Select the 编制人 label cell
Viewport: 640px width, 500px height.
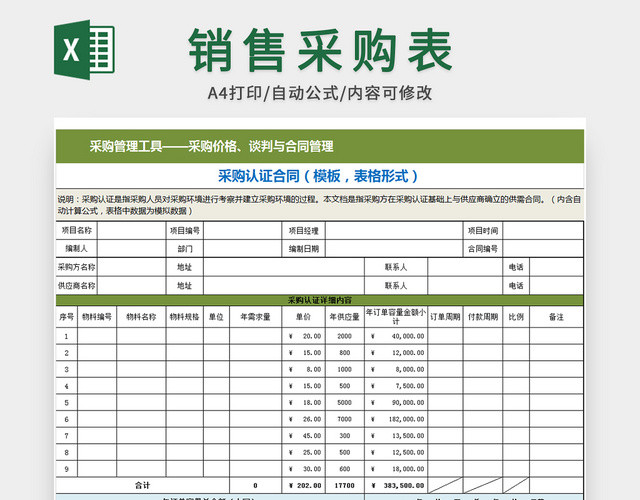pos(77,248)
